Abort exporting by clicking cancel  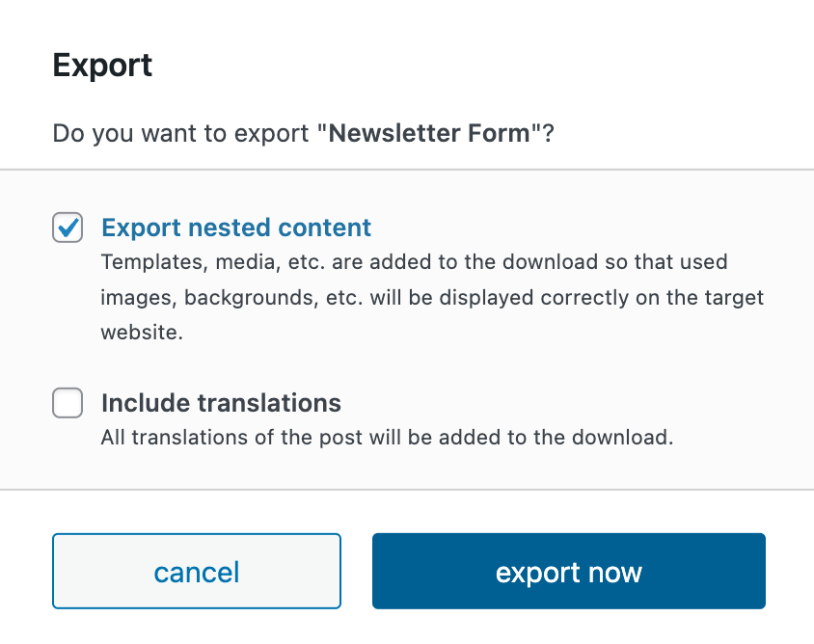click(x=196, y=571)
